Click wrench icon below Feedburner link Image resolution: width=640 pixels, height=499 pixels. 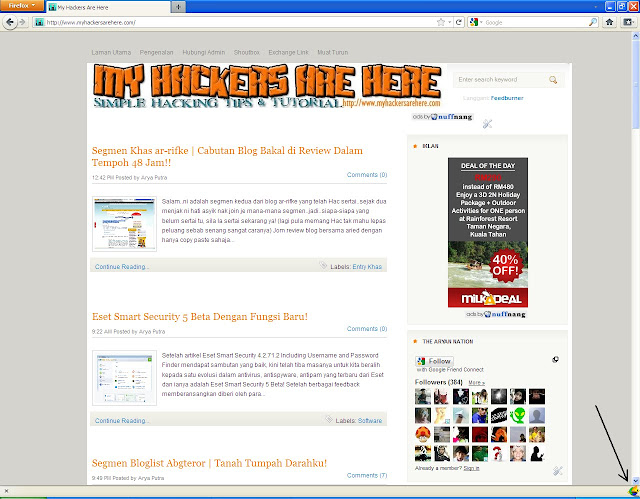(487, 124)
